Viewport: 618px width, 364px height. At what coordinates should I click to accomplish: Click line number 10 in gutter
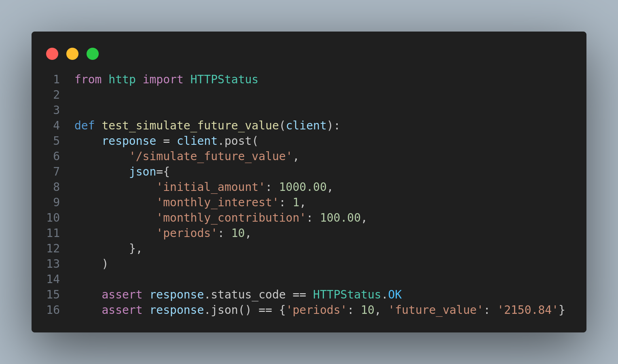coord(53,218)
